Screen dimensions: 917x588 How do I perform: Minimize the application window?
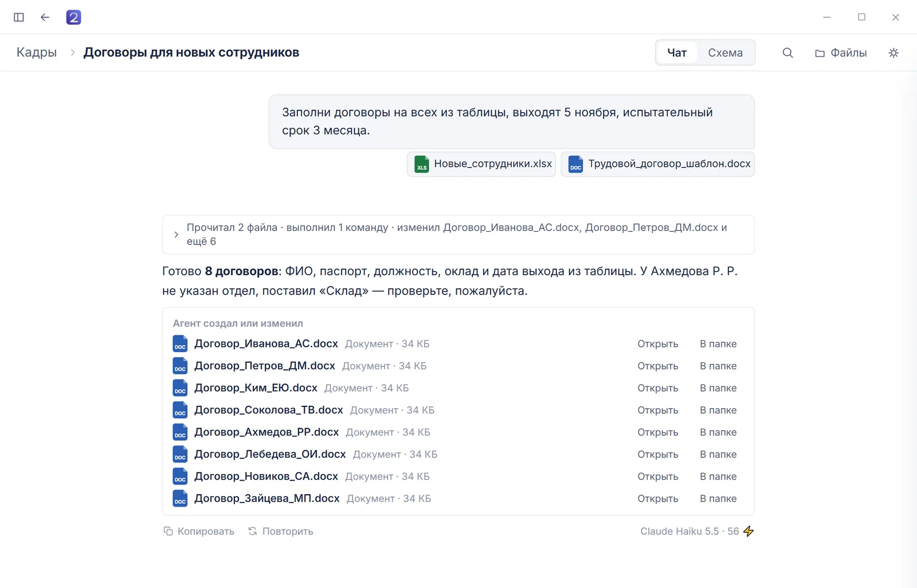coord(826,17)
